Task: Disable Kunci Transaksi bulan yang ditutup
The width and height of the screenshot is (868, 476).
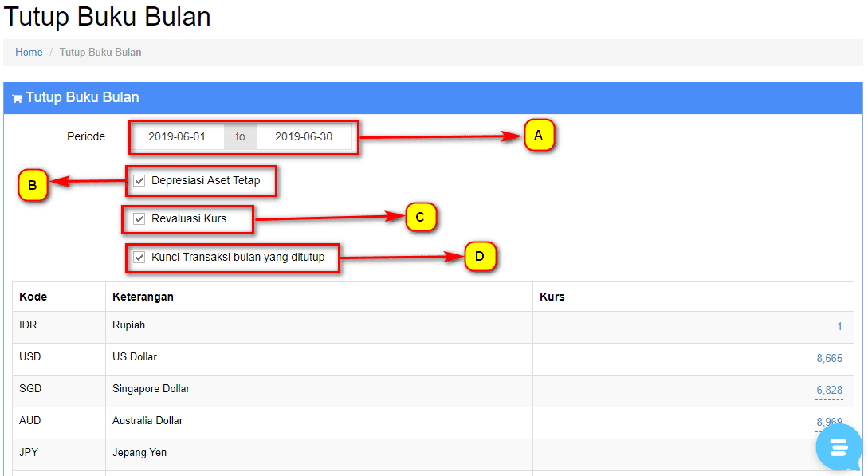Action: tap(139, 258)
